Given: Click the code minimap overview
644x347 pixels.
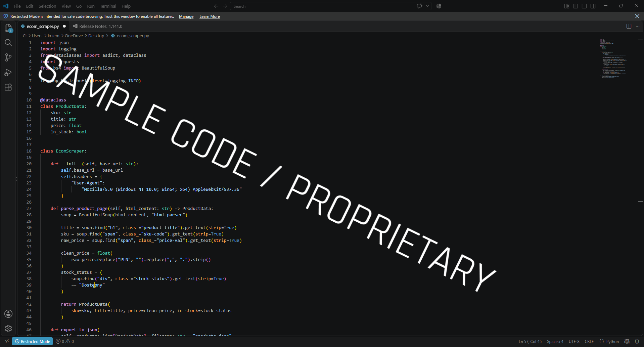Looking at the screenshot, I should [x=614, y=59].
